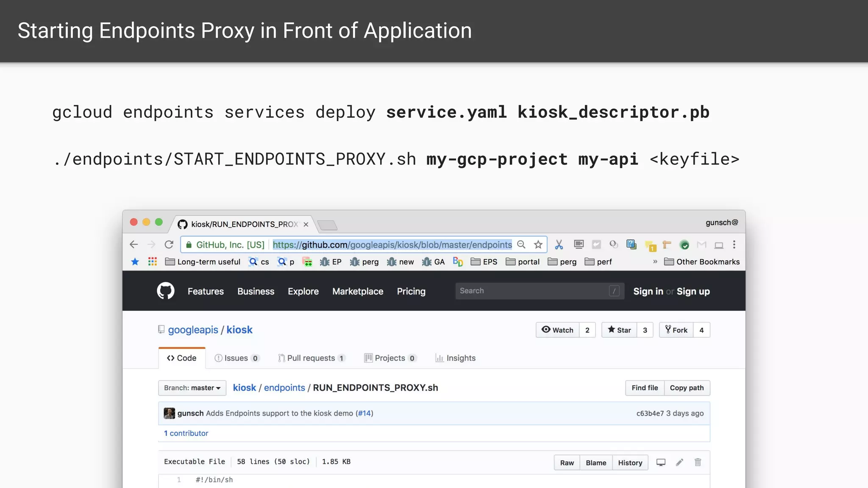Open commit c63b4e7
This screenshot has height=488, width=868.
[650, 413]
